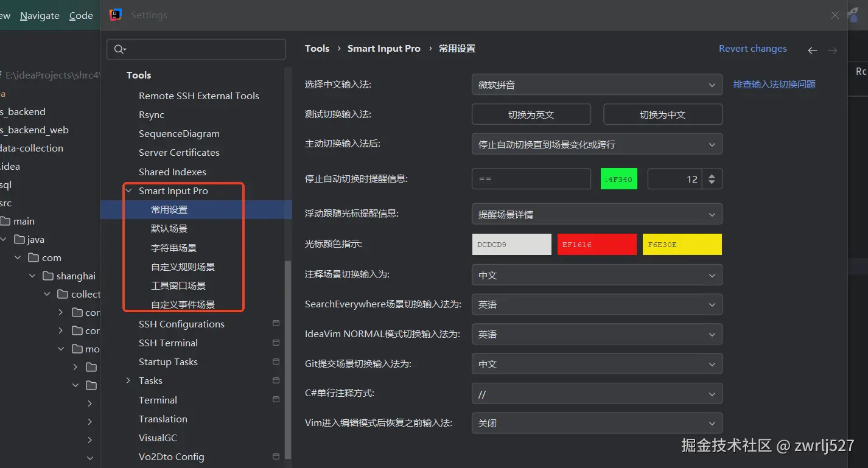
Task: Click the font size field showing 12
Action: click(674, 179)
